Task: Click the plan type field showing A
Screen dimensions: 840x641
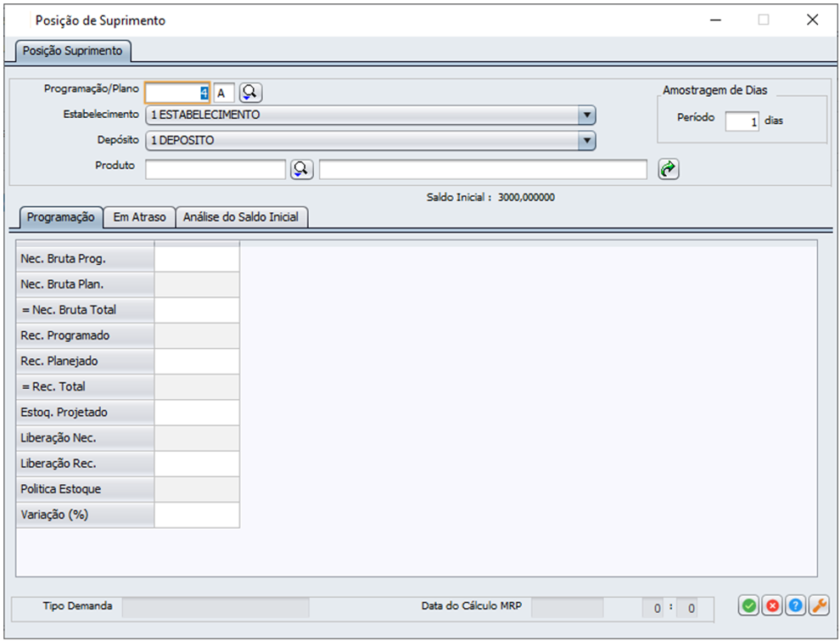Action: 224,93
